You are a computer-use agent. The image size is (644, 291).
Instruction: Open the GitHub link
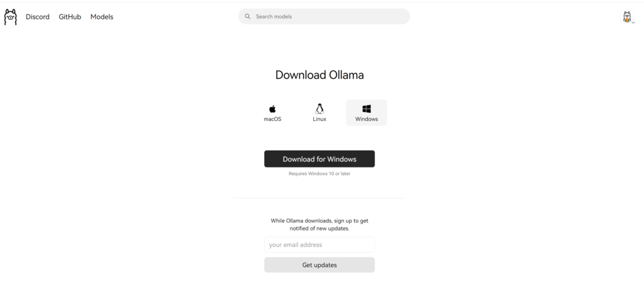click(x=70, y=17)
